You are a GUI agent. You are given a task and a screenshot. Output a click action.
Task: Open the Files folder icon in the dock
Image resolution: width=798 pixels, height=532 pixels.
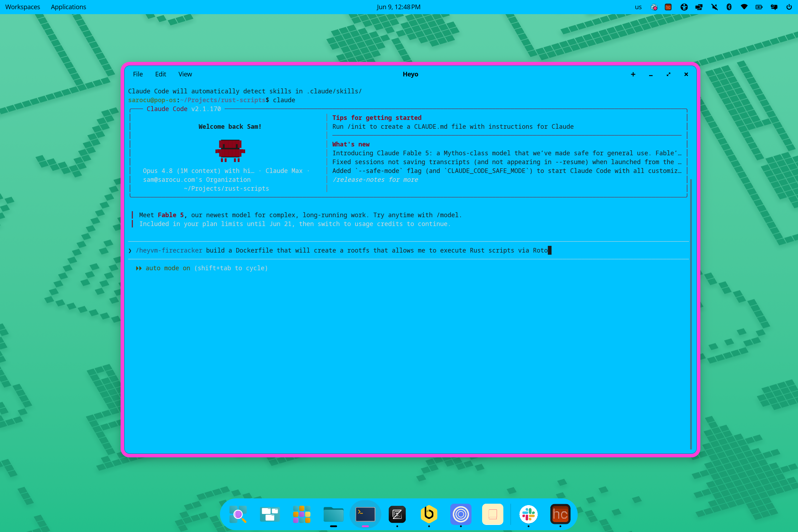pyautogui.click(x=334, y=514)
